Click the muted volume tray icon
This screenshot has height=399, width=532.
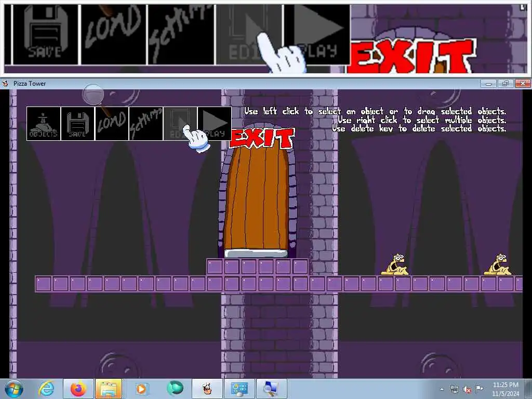467,390
